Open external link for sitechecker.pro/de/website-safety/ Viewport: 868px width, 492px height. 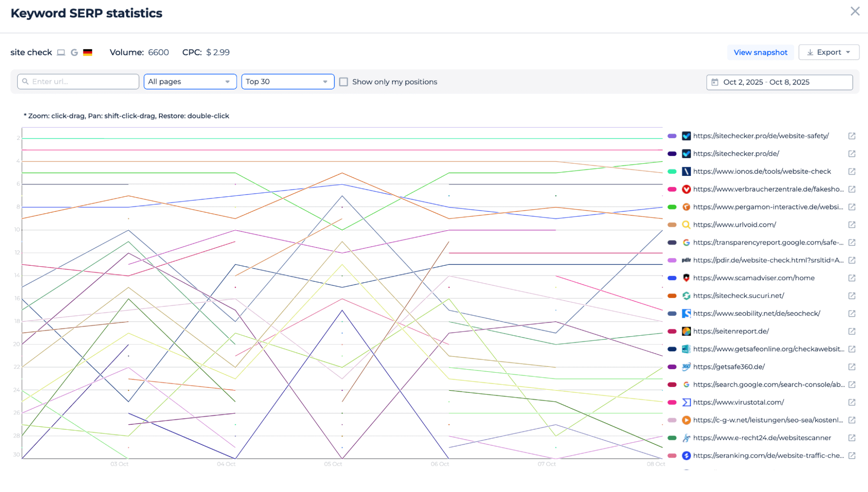pos(851,136)
